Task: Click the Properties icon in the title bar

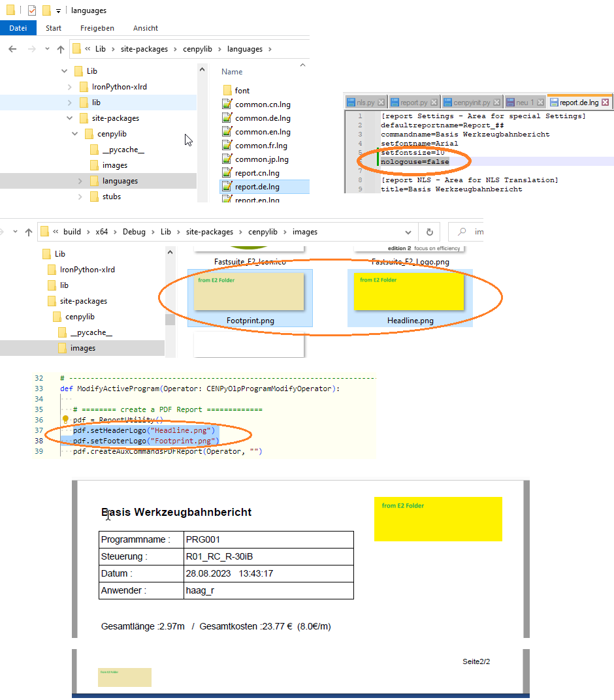Action: (32, 10)
